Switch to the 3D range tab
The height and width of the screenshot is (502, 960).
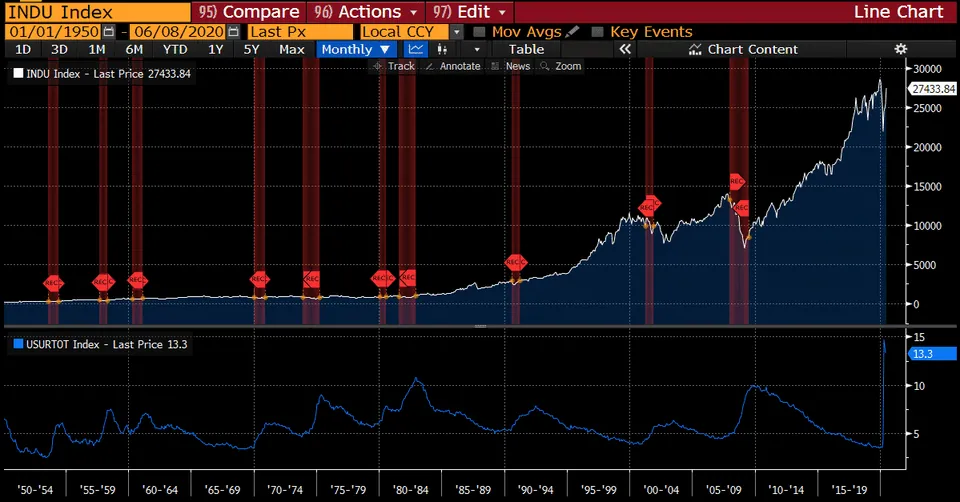click(x=59, y=50)
